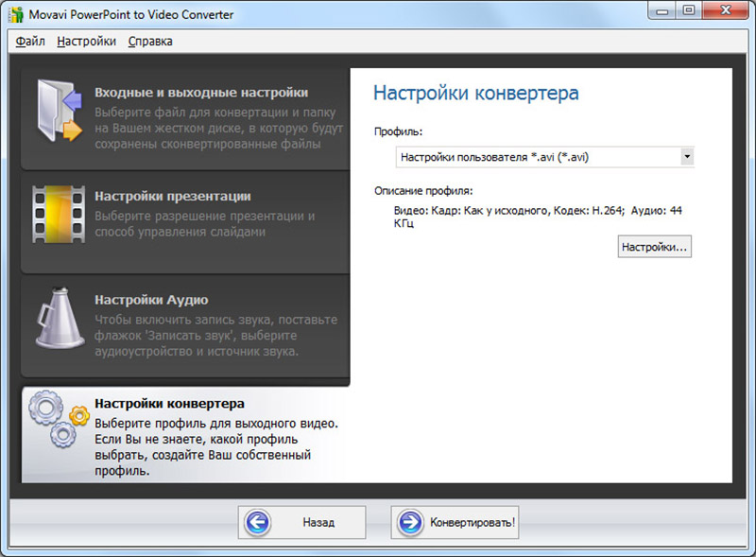756x557 pixels.
Task: Click the blue forward arrow convert icon
Action: pyautogui.click(x=410, y=522)
